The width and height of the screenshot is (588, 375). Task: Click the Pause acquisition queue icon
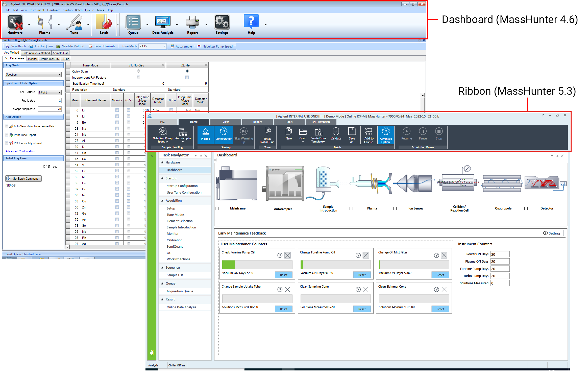423,134
